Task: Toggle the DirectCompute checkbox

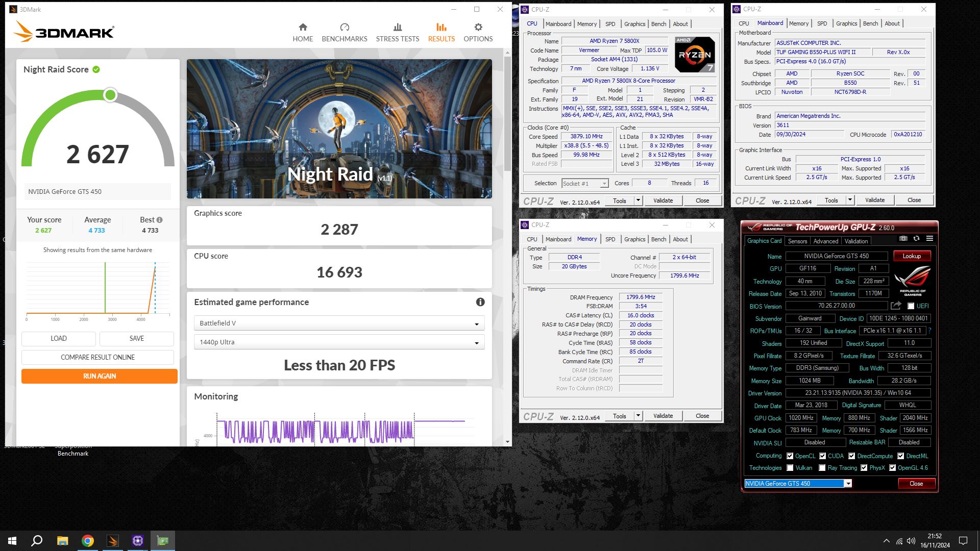Action: pyautogui.click(x=852, y=456)
